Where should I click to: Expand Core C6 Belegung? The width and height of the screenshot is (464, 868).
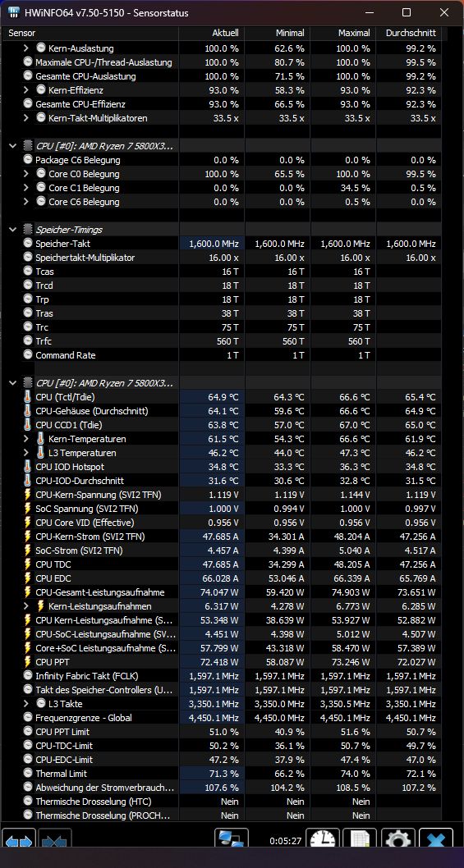[26, 202]
